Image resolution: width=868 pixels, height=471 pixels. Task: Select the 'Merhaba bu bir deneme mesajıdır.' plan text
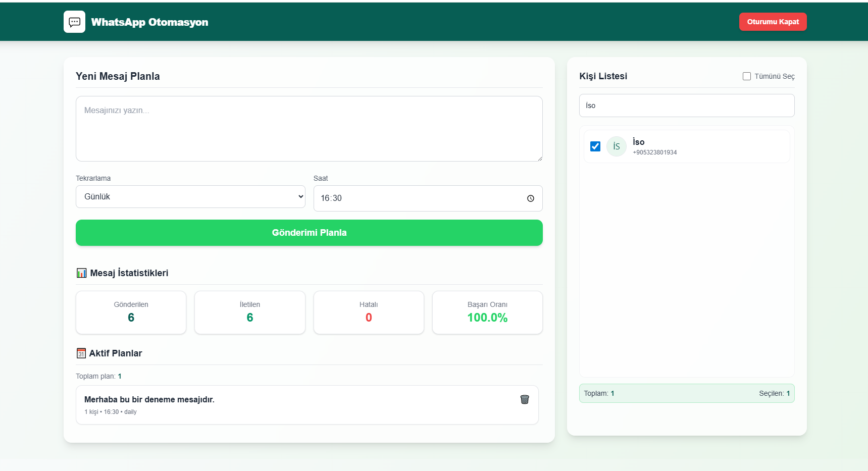pyautogui.click(x=149, y=399)
